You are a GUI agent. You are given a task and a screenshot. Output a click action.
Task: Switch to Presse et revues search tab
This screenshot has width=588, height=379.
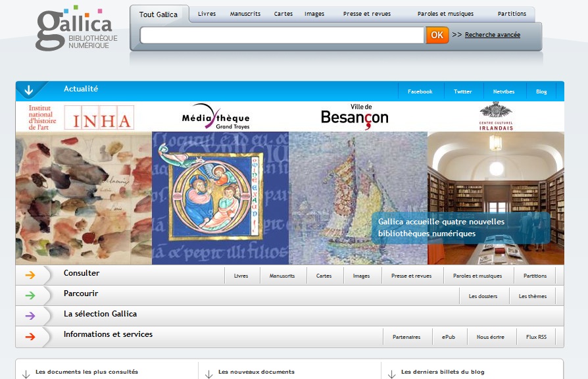(x=367, y=14)
